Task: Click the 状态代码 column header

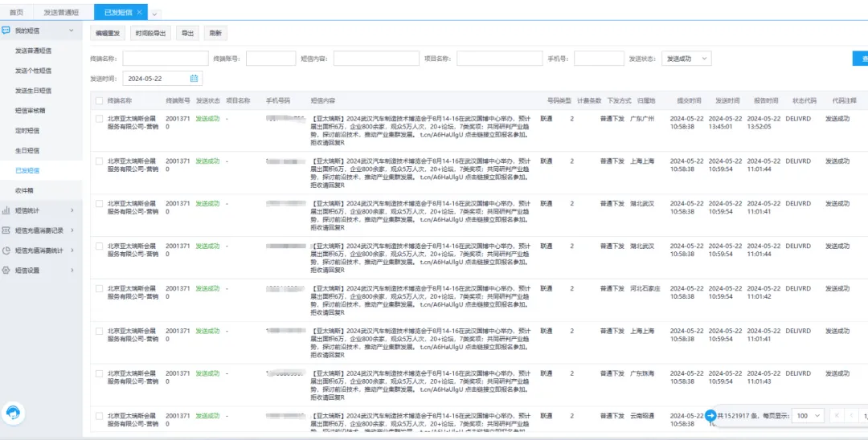Action: coord(805,100)
